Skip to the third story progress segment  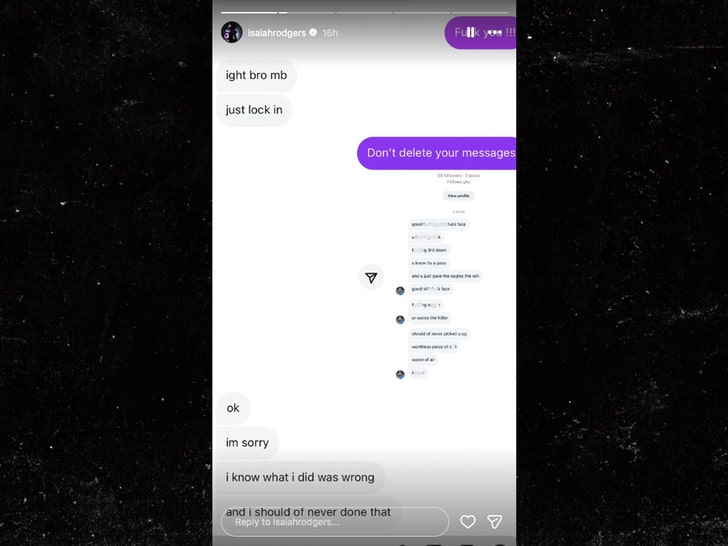coord(364,13)
